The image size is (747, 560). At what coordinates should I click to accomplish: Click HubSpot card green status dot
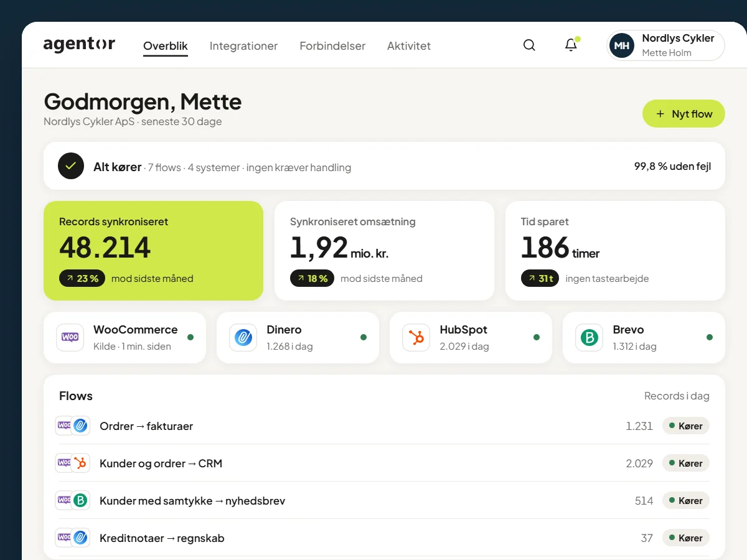(x=537, y=337)
